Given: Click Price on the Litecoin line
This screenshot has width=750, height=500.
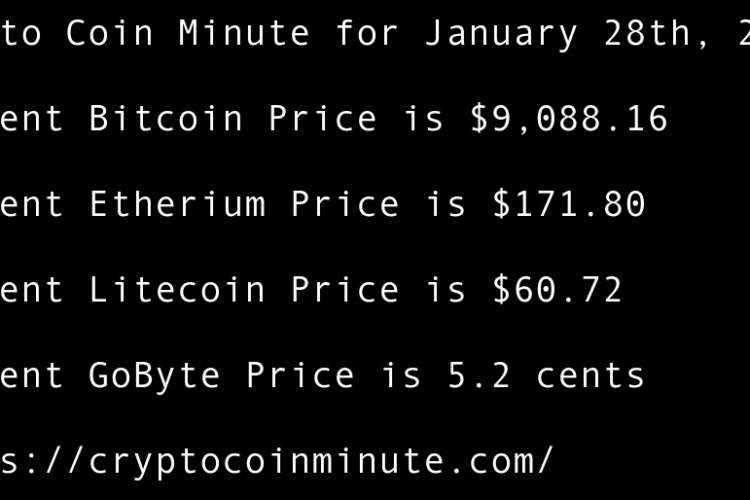Looking at the screenshot, I should pos(345,291).
